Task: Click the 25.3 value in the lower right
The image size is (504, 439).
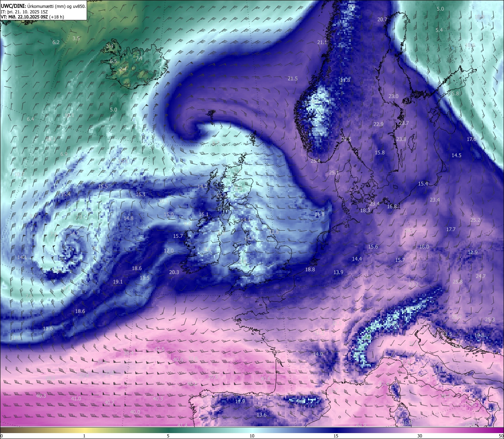Action: (x=490, y=319)
